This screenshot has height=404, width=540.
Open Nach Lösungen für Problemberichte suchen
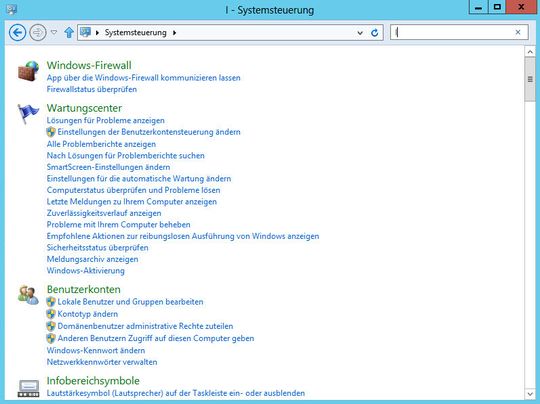(x=125, y=156)
